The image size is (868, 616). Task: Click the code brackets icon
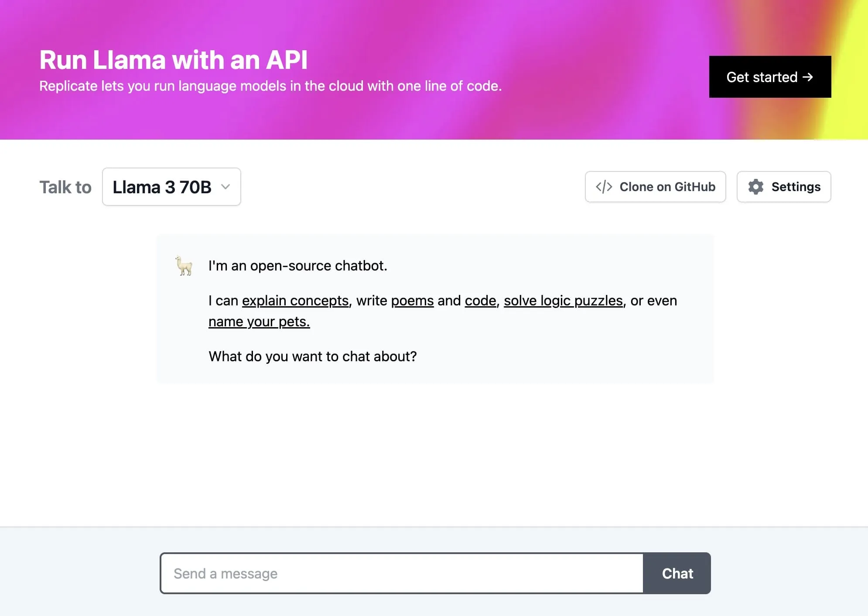[x=604, y=187]
